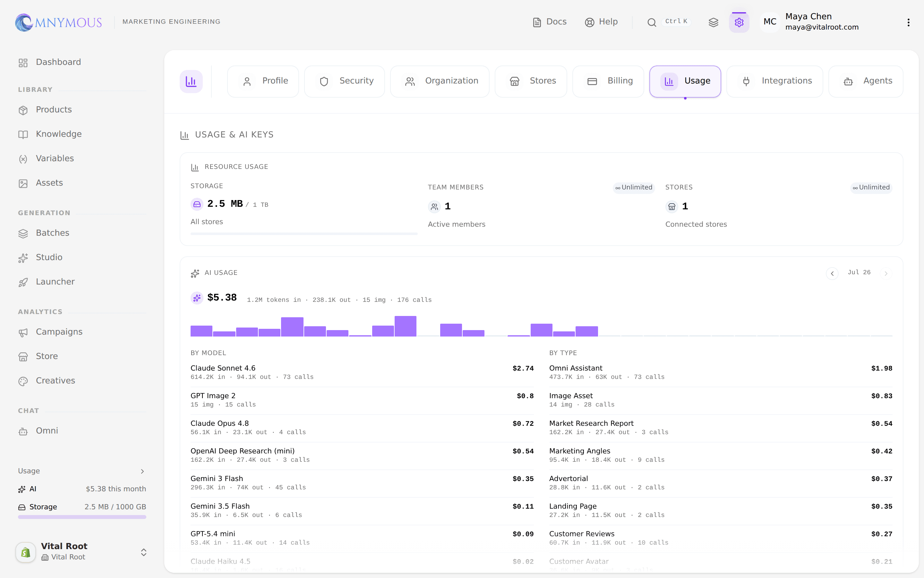Open Variables in sidebar

point(82,159)
